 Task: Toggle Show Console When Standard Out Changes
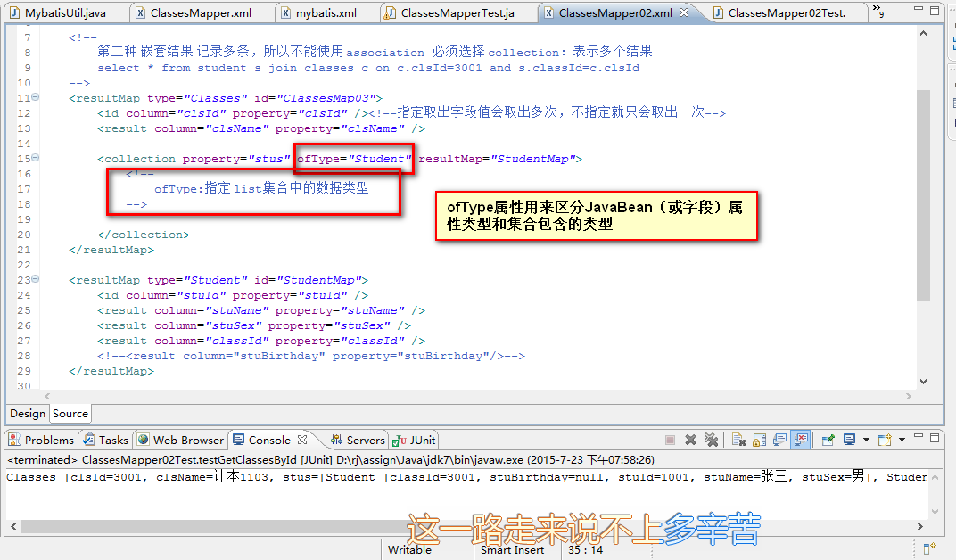(779, 440)
